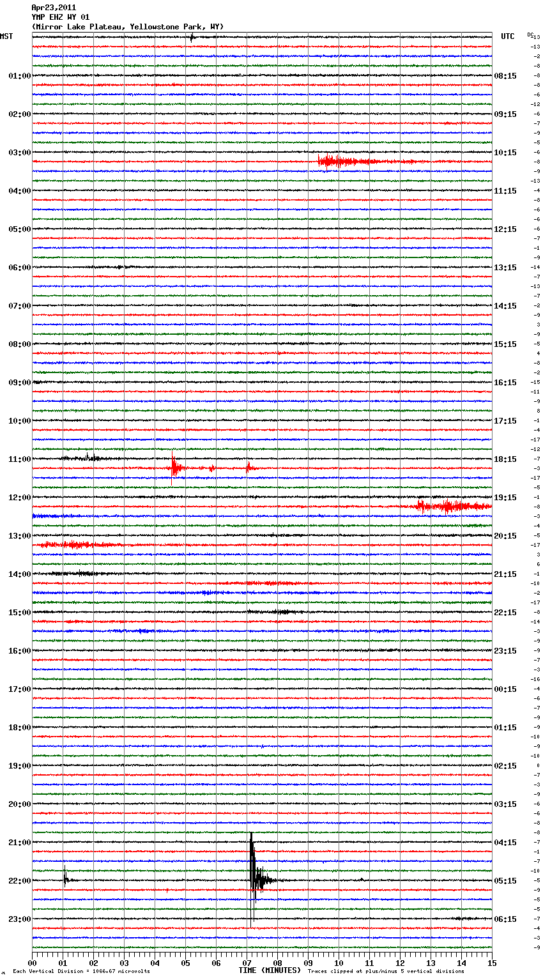
Task: Select the 06:00 MST hour label
Action: point(19,268)
